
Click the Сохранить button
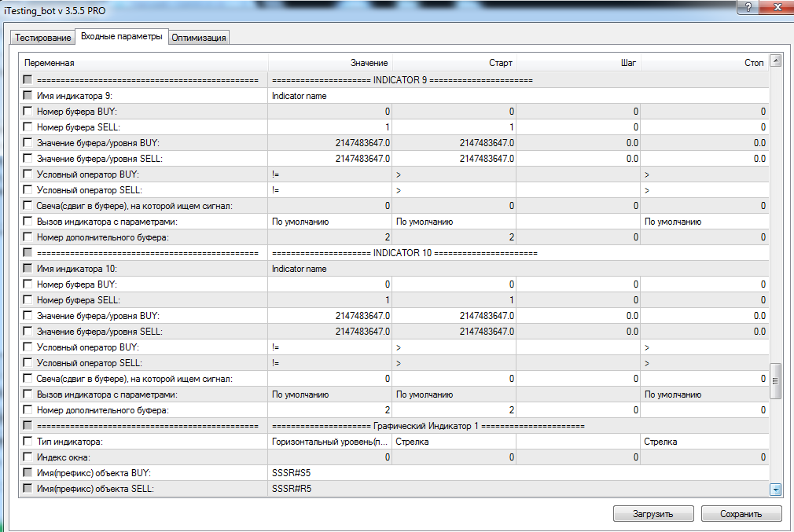pyautogui.click(x=741, y=514)
